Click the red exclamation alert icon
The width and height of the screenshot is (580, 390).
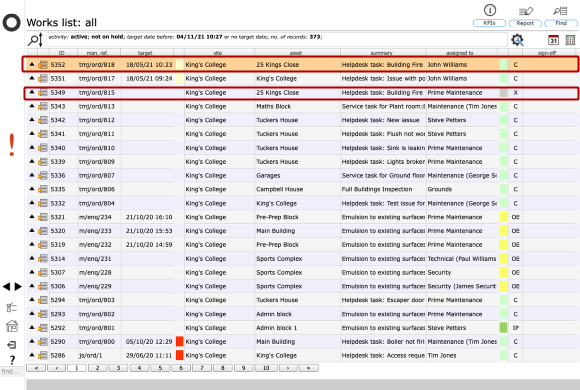pos(12,145)
